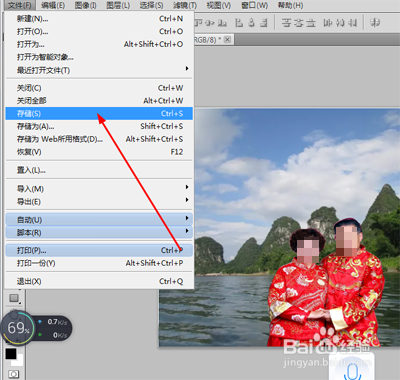400x380 pixels.
Task: Expand the 导入(M) submenu
Action: click(99, 189)
